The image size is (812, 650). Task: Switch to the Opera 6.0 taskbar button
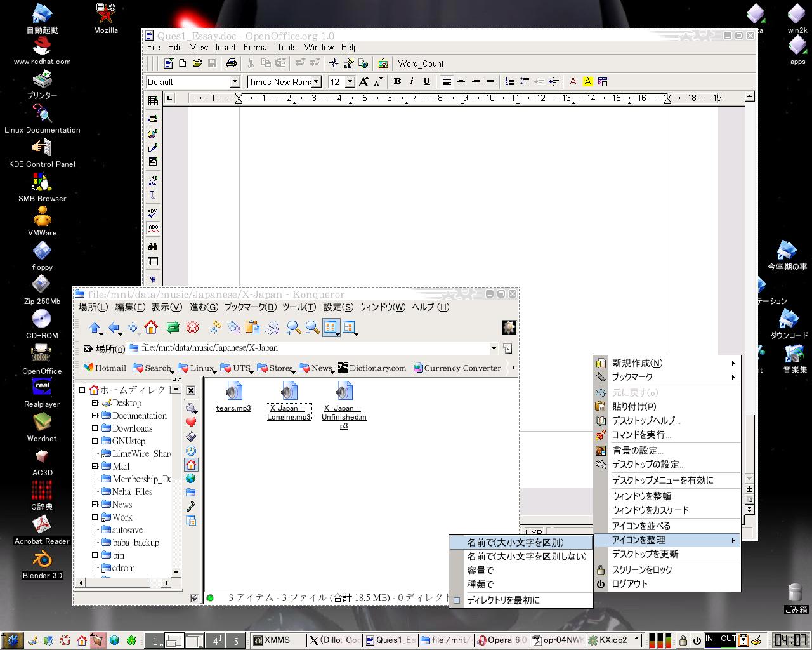coord(502,640)
